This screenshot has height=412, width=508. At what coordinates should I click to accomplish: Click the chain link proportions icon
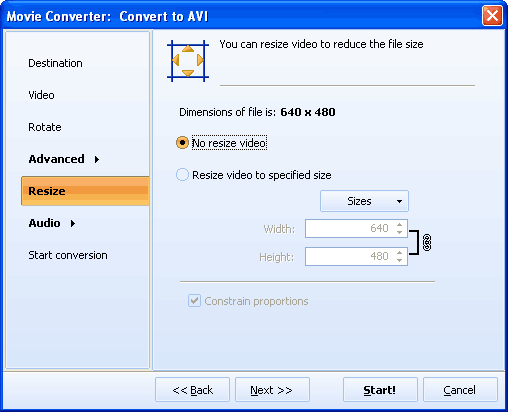(427, 242)
